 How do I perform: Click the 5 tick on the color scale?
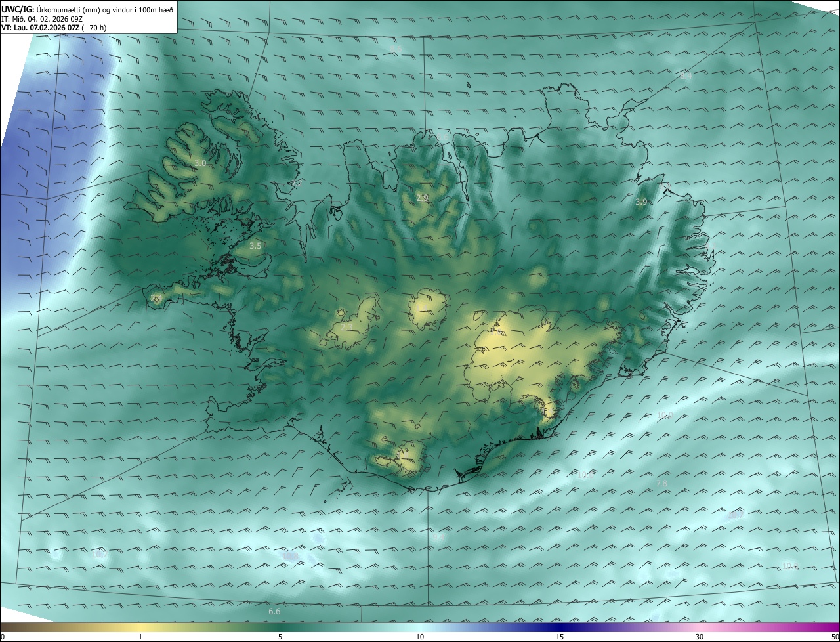(x=280, y=637)
